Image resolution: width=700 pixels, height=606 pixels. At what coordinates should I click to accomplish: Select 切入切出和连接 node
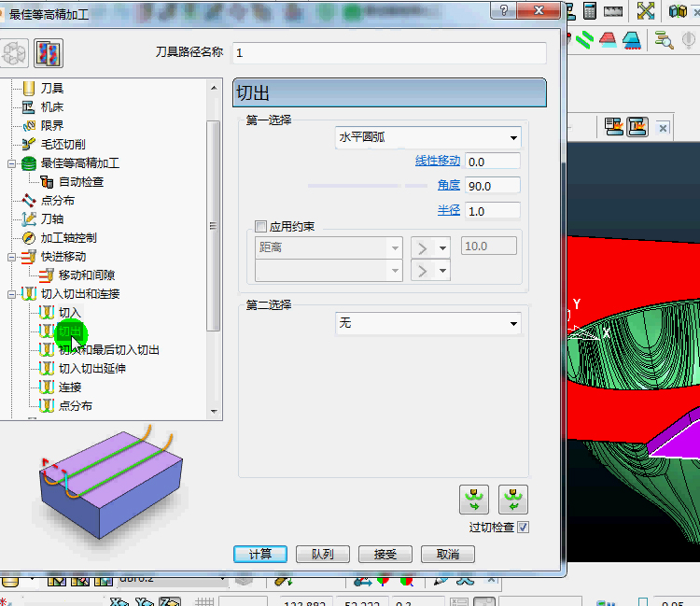(80, 294)
